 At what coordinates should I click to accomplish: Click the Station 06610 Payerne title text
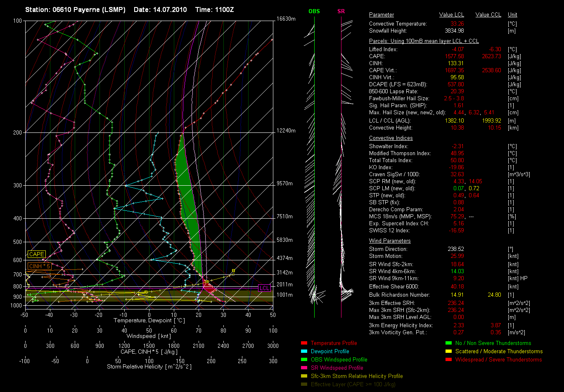pos(75,9)
